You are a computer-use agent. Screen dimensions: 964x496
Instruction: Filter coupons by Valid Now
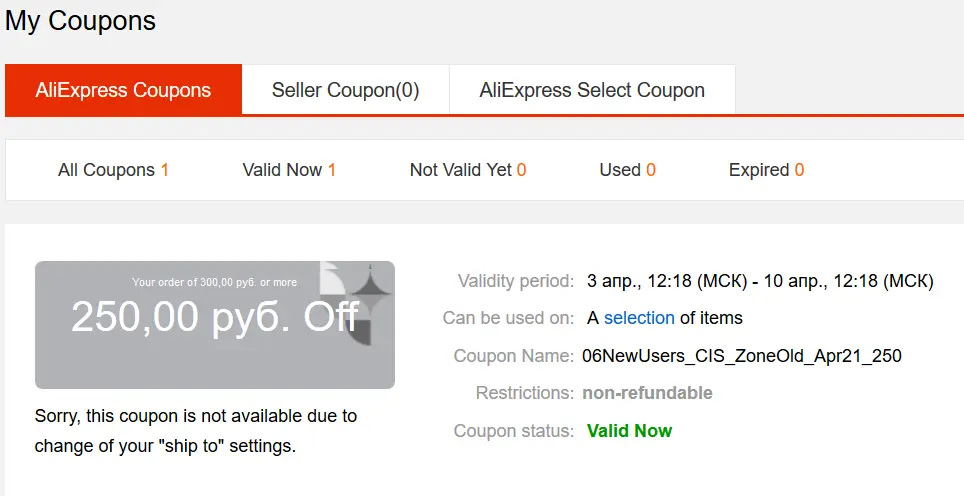pos(289,170)
